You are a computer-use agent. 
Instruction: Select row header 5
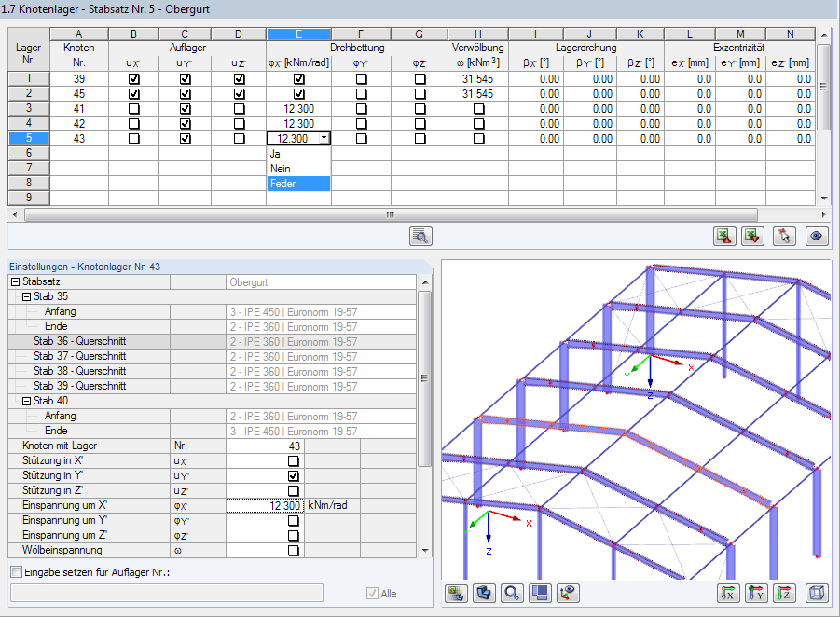29,138
